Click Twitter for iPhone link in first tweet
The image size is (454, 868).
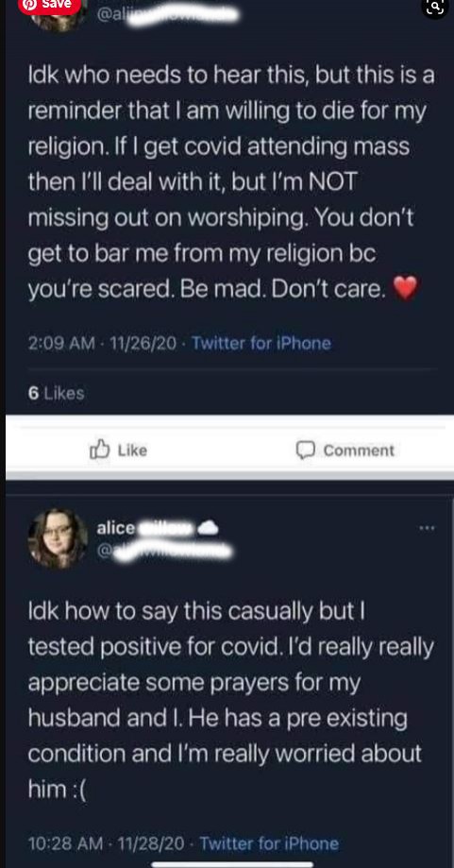pyautogui.click(x=261, y=343)
